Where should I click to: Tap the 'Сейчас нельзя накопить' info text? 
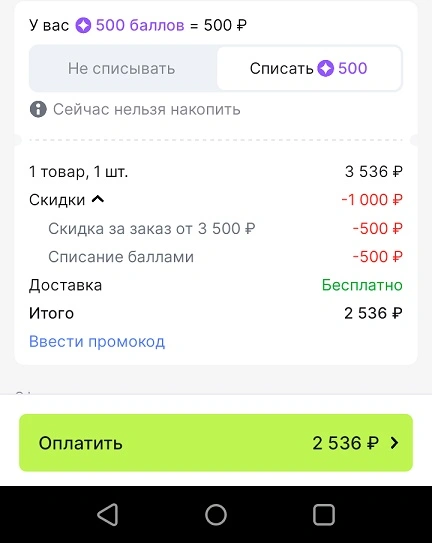[147, 109]
